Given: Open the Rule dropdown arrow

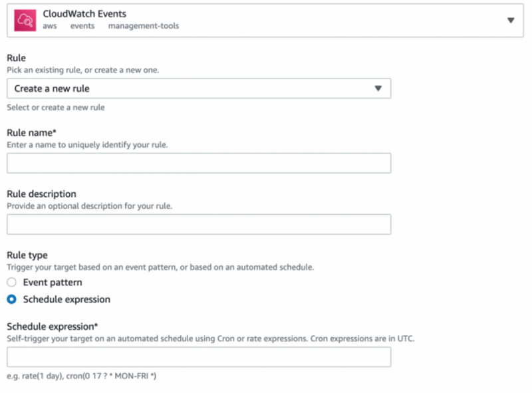Looking at the screenshot, I should point(378,88).
